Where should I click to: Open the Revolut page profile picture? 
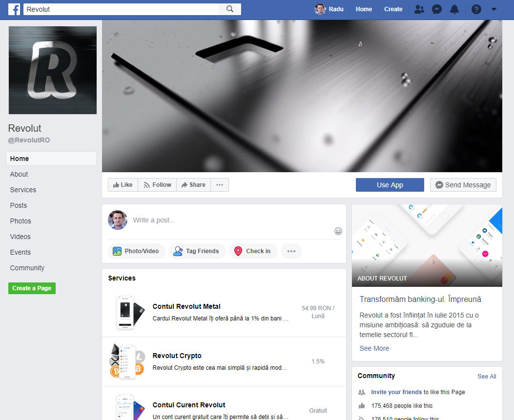pyautogui.click(x=53, y=70)
